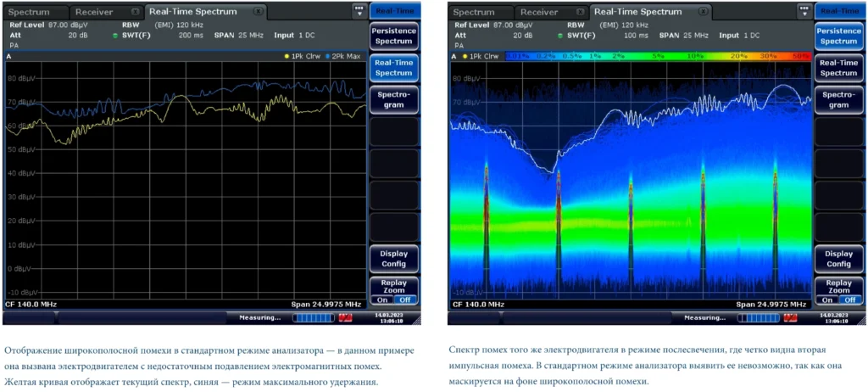Open Spectrogram softkey in right analyzer
The width and height of the screenshot is (868, 392).
pos(839,100)
